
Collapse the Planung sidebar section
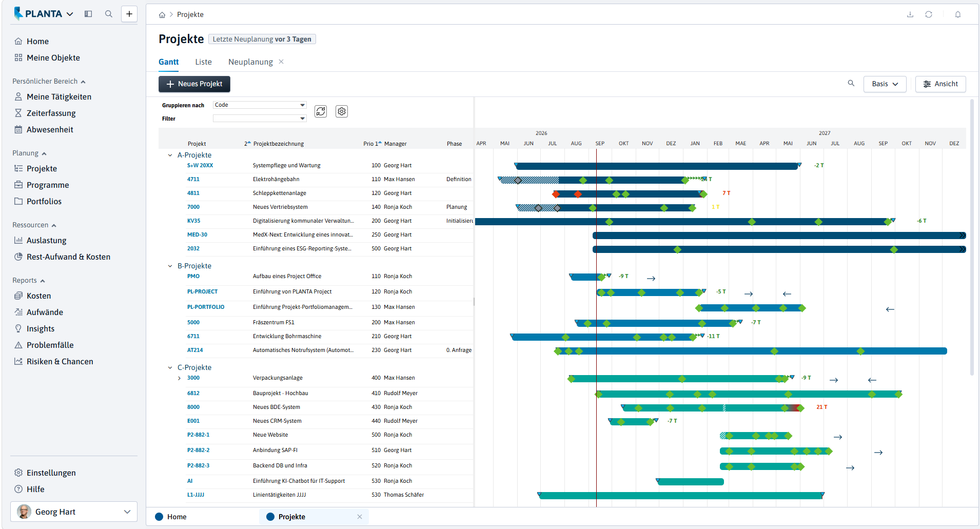pyautogui.click(x=44, y=153)
